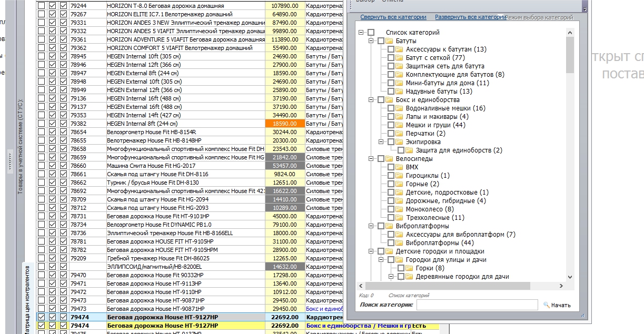Click the folder icon of Велосипеды
Image resolution: width=644 pixels, height=334 pixels.
tap(389, 159)
